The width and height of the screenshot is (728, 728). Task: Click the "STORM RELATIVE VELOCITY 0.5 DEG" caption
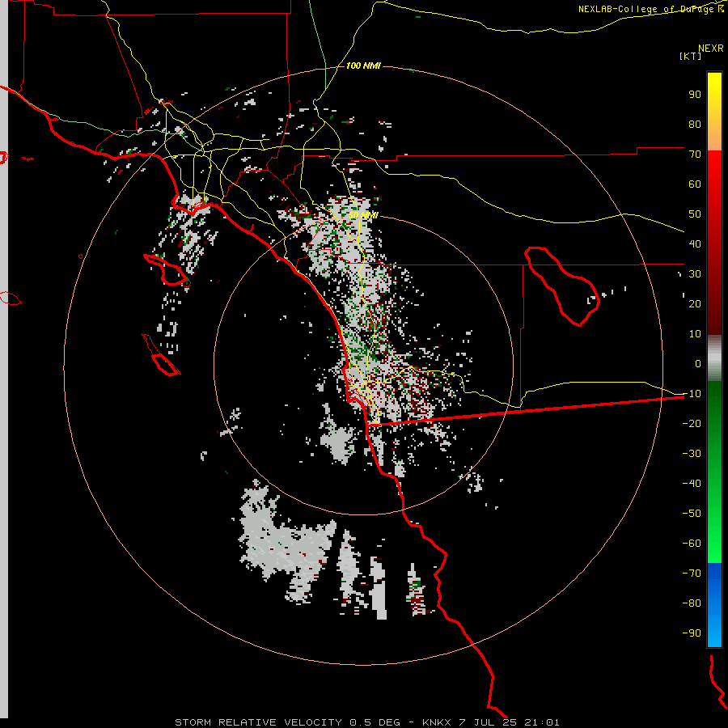point(287,722)
